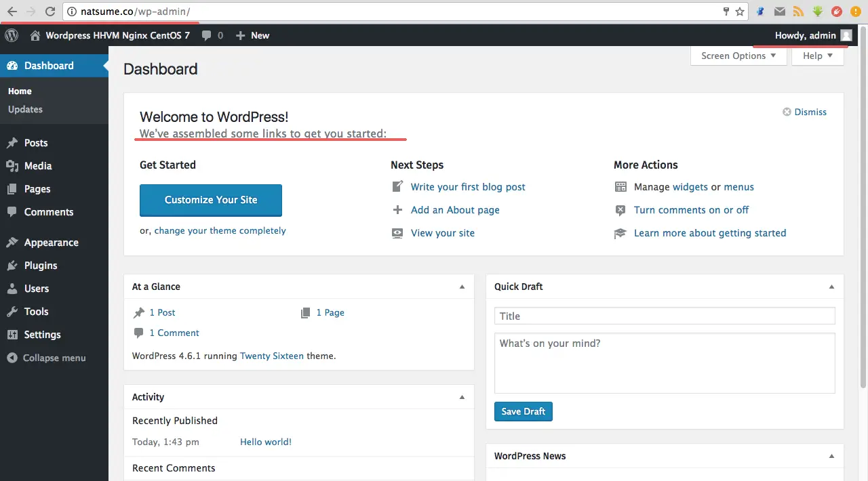
Task: Click the Quick Draft Title field
Action: pos(665,316)
